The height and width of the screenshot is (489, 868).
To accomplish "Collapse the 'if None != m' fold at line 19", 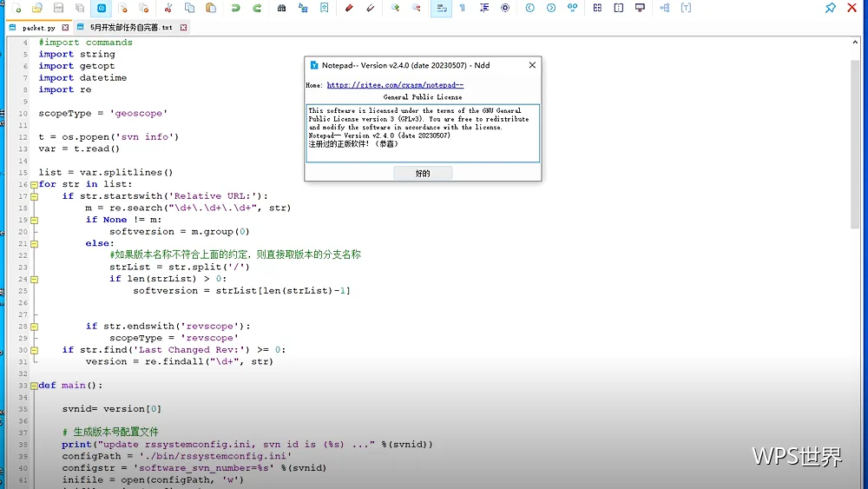I will pyautogui.click(x=34, y=220).
